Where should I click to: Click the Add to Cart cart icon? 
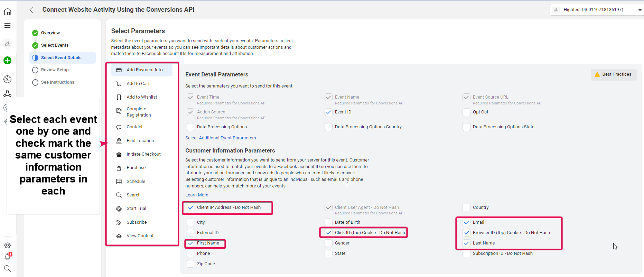(119, 84)
